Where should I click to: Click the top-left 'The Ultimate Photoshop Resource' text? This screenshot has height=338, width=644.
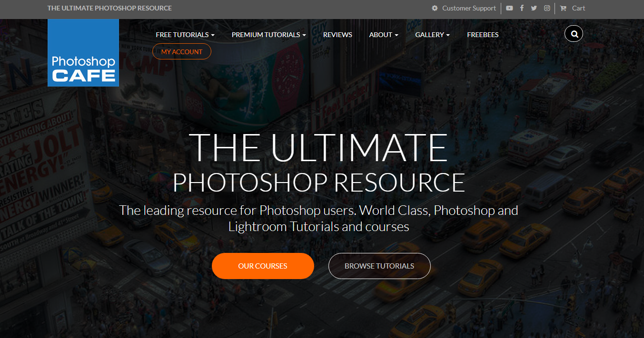pos(109,8)
